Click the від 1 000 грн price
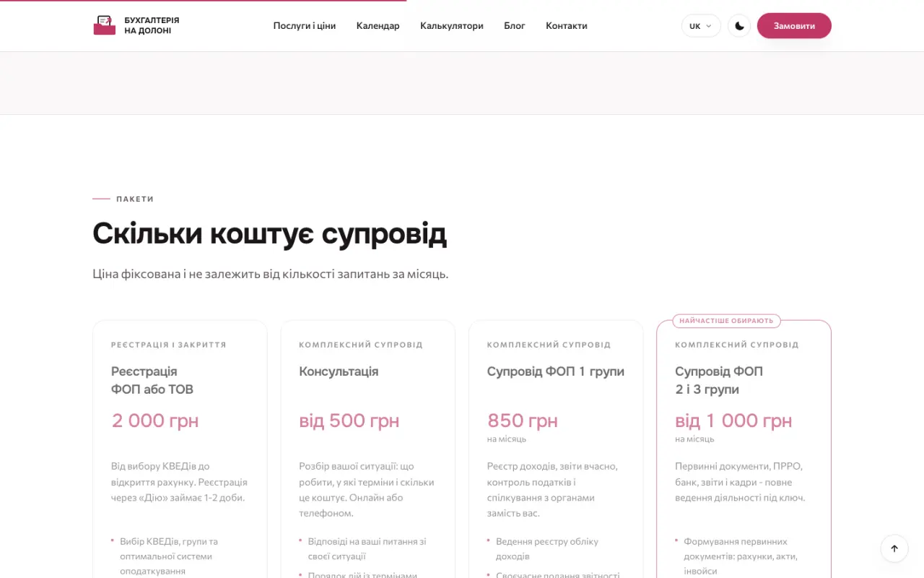This screenshot has width=924, height=578. (733, 420)
